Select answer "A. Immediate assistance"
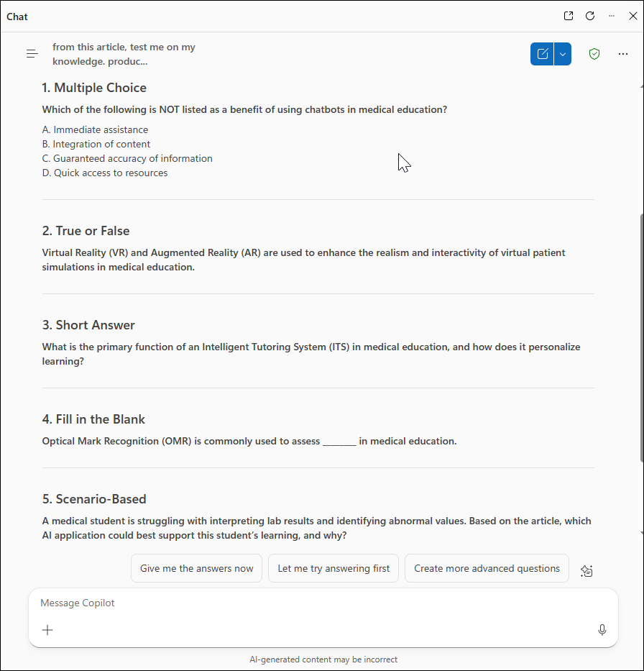This screenshot has width=644, height=671. point(95,129)
